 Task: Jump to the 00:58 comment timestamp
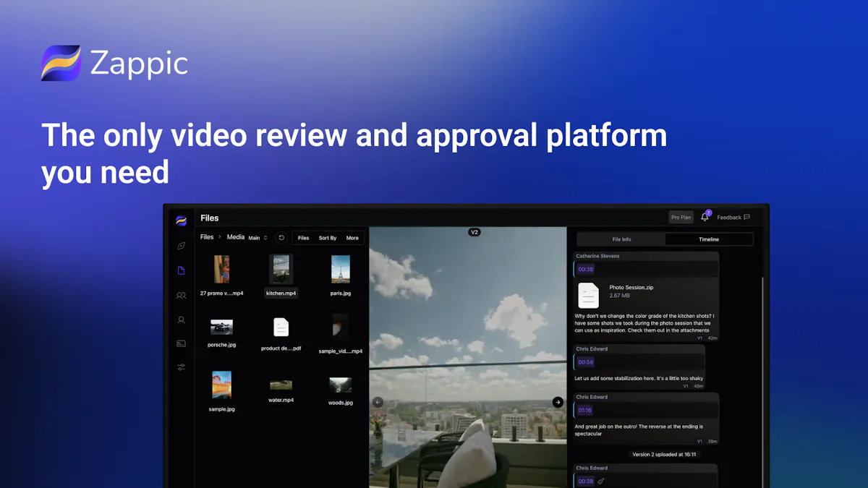586,362
